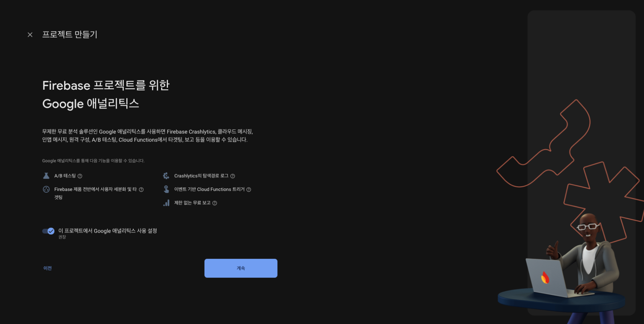The image size is (644, 324).
Task: Close the project creation dialog with X
Action: 30,34
